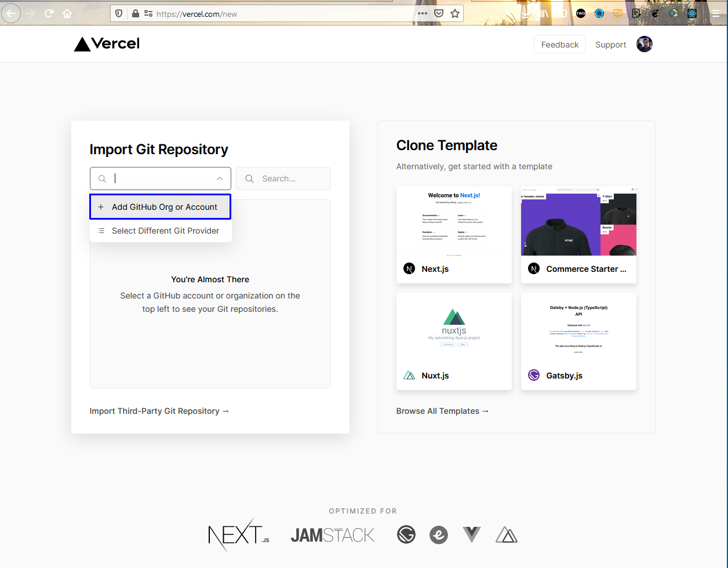Select the Nuxt.js template card
Viewport: 728px width, 568px height.
click(x=454, y=341)
